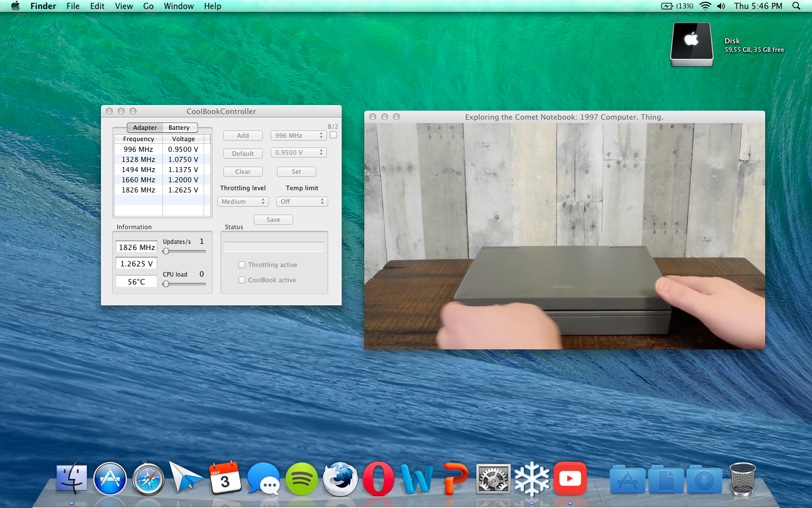Toggle the B/2 checkbox
The height and width of the screenshot is (508, 812).
pos(333,135)
